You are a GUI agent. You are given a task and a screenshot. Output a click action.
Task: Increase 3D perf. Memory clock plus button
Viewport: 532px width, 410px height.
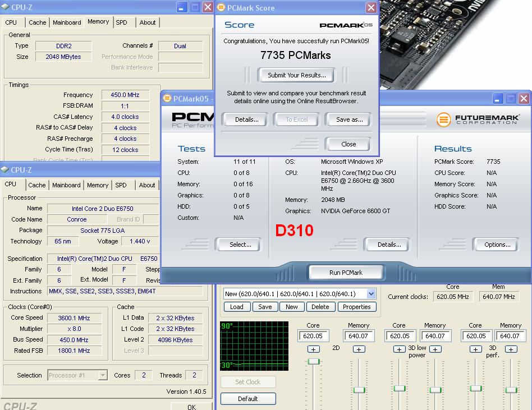511,349
